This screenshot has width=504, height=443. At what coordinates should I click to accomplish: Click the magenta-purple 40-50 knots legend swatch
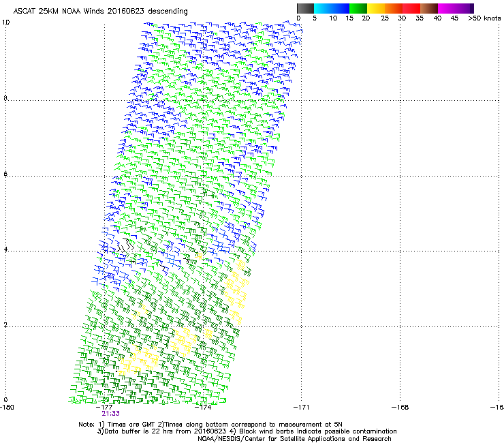(456, 8)
